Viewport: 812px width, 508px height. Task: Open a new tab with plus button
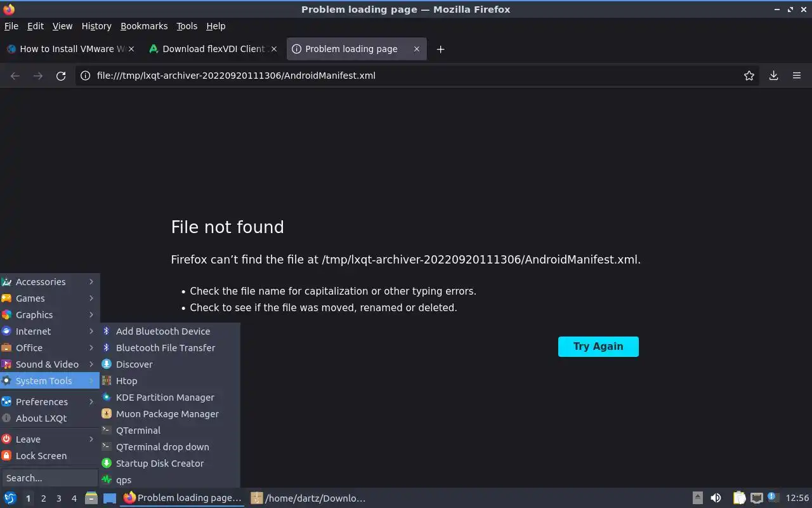coord(440,49)
